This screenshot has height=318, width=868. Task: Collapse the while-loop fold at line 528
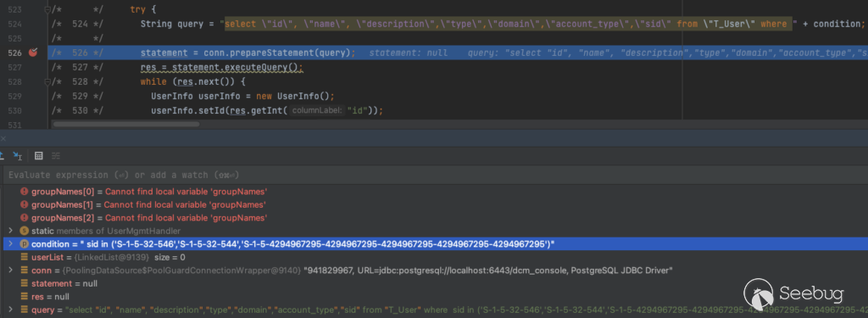(x=47, y=81)
